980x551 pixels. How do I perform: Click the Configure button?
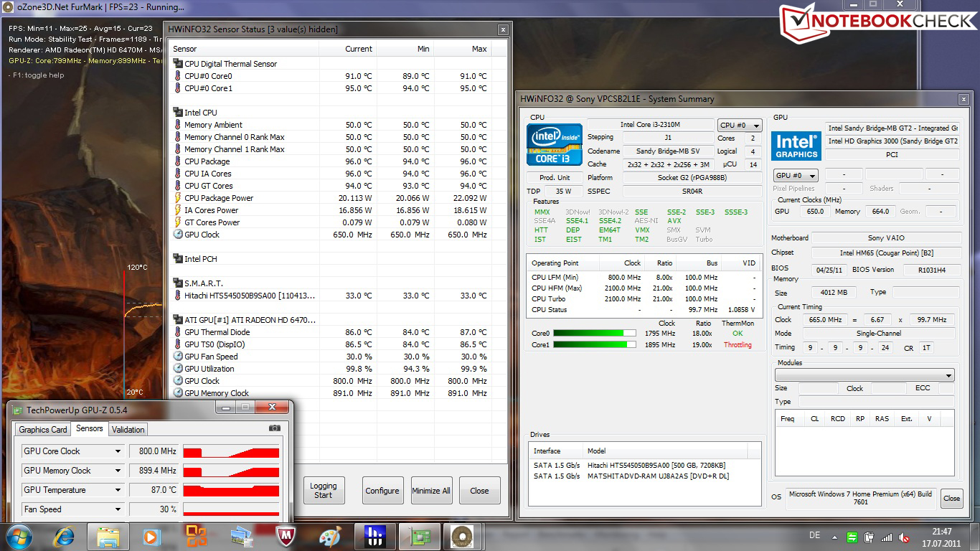tap(382, 491)
